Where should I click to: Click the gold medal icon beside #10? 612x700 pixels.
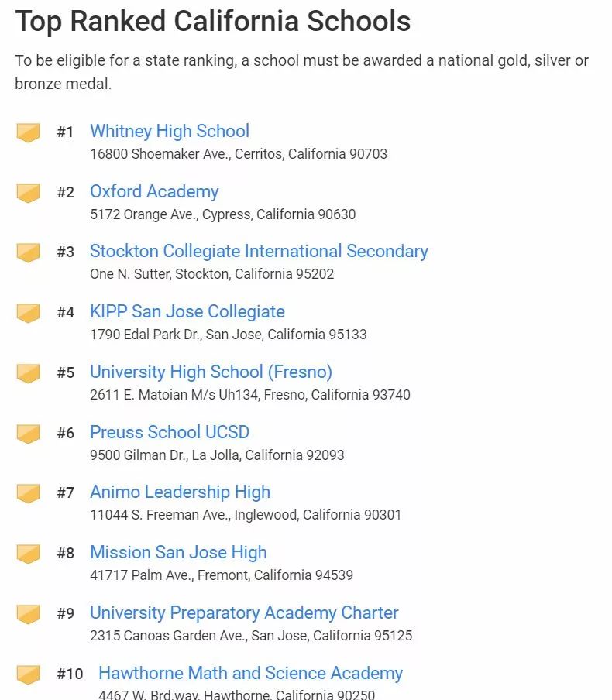[x=28, y=674]
